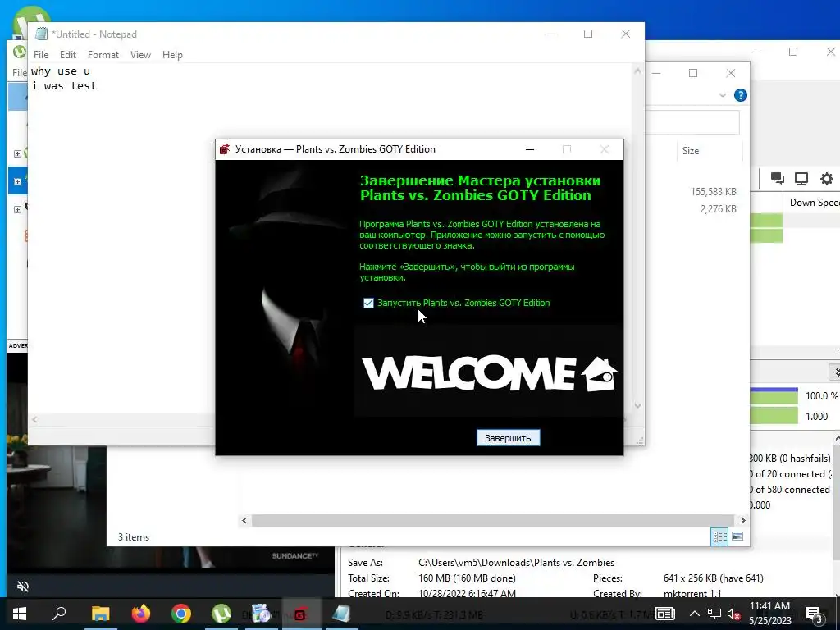The width and height of the screenshot is (840, 630).
Task: Uncheck Запустить Plants vs. Zombies checkbox
Action: [x=368, y=304]
